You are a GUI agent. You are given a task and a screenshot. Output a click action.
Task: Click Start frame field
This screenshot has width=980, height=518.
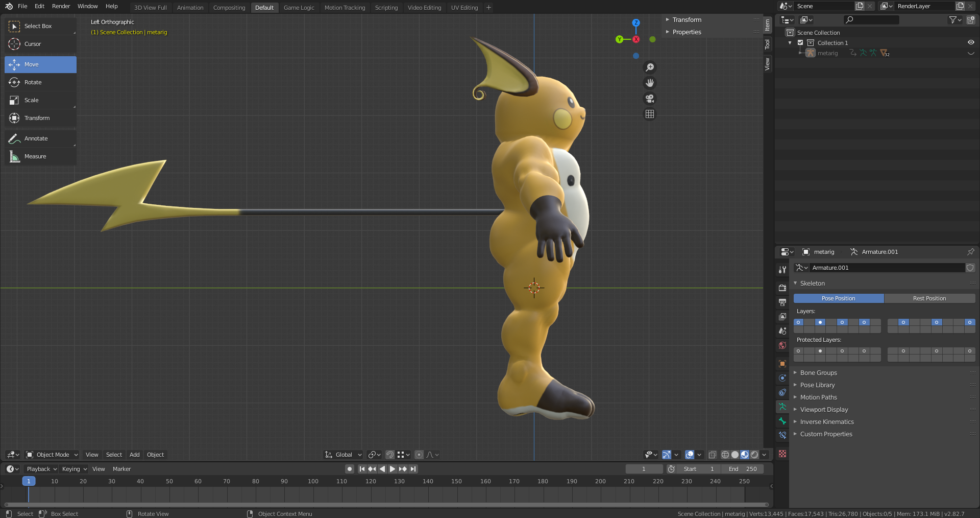pos(699,469)
